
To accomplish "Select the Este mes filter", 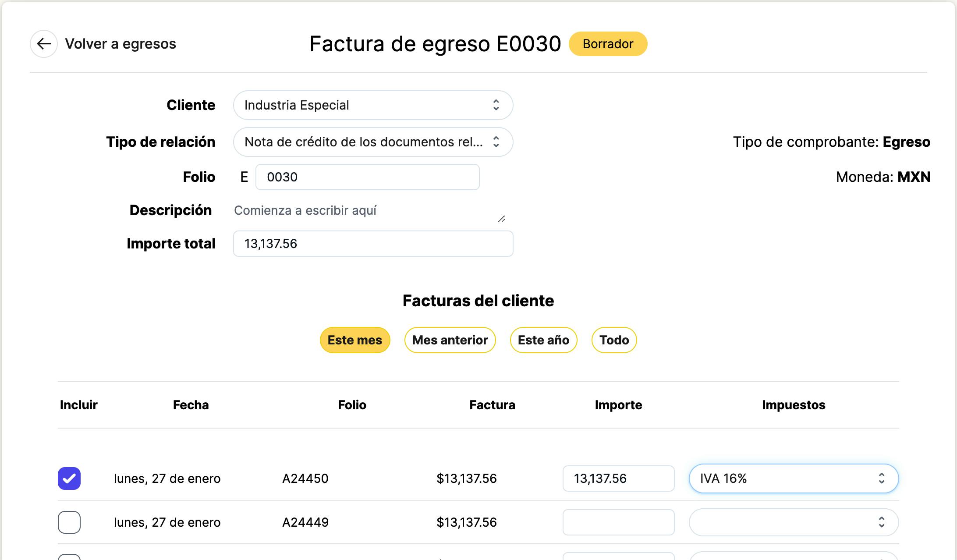I will click(x=354, y=340).
